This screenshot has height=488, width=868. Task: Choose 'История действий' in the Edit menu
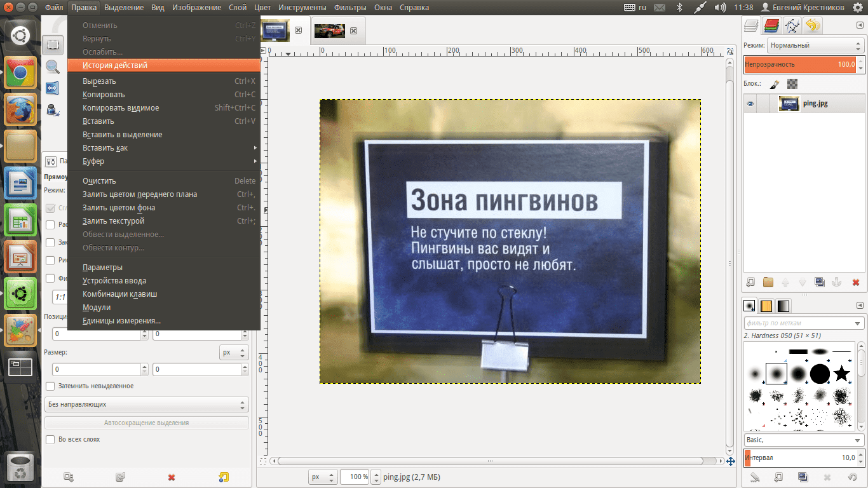click(x=115, y=65)
